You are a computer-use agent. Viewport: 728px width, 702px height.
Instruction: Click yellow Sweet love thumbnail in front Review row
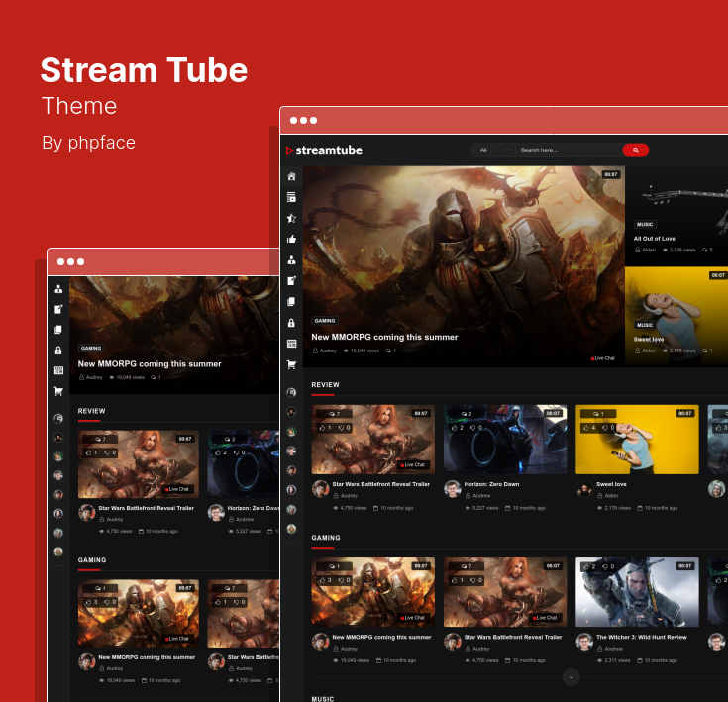[x=637, y=440]
